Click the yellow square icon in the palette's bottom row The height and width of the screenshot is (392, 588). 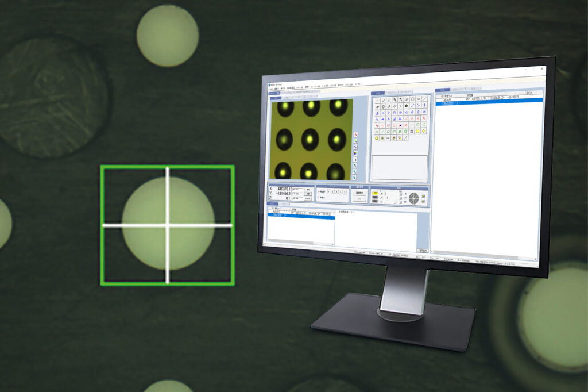[x=376, y=138]
